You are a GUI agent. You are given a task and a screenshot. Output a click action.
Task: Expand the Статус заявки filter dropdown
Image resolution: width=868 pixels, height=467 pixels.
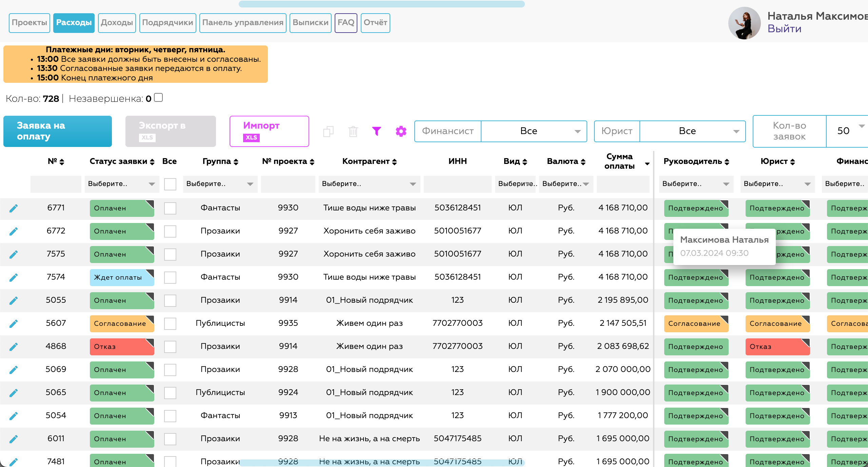pyautogui.click(x=121, y=184)
